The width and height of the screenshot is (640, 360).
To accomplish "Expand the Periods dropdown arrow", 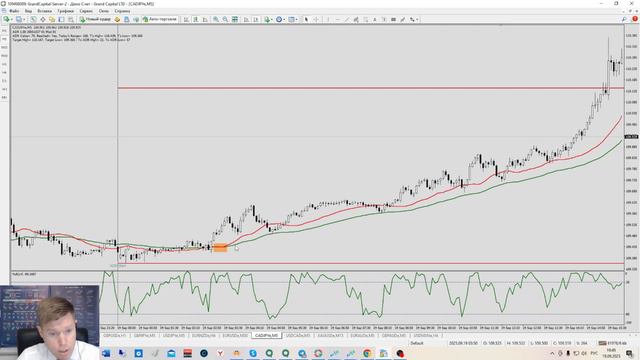I will pyautogui.click(x=284, y=19).
